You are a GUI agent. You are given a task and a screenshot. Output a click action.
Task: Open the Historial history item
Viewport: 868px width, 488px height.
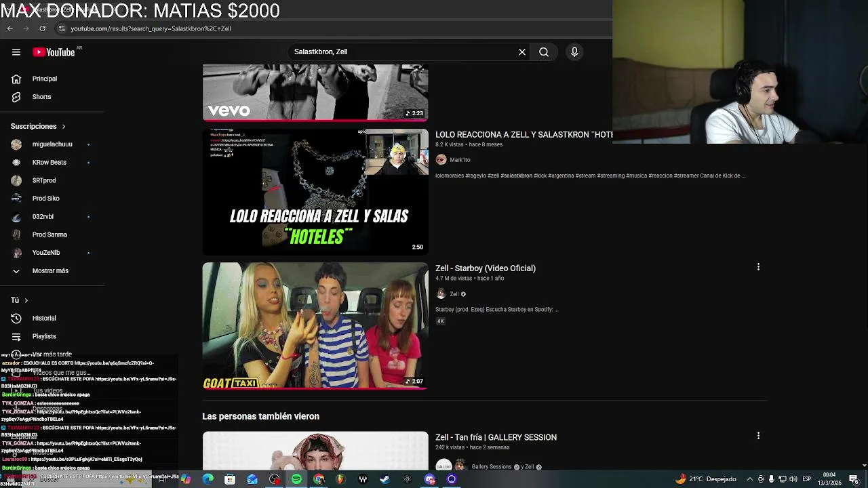pos(44,319)
